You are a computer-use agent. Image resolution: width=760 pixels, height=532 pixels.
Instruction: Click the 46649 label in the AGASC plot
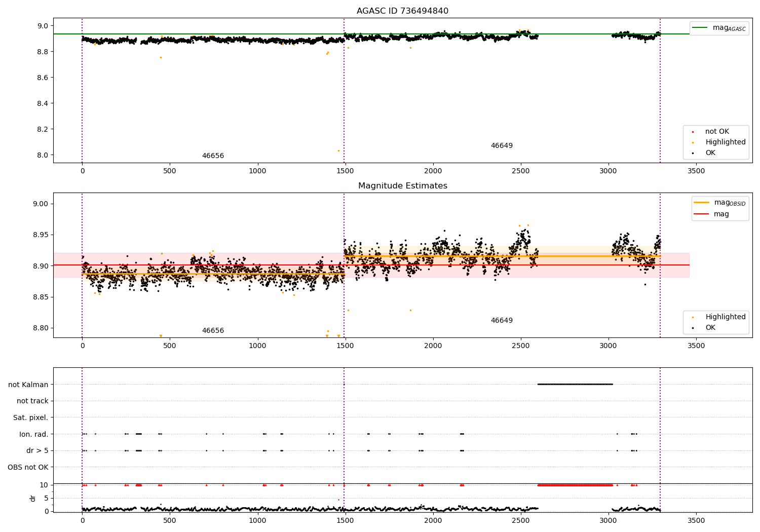coord(502,146)
